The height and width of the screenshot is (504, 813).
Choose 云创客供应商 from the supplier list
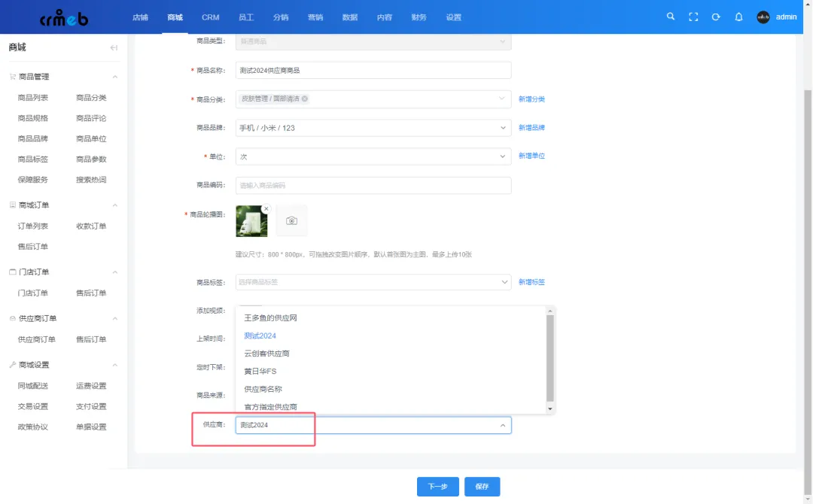tap(267, 354)
